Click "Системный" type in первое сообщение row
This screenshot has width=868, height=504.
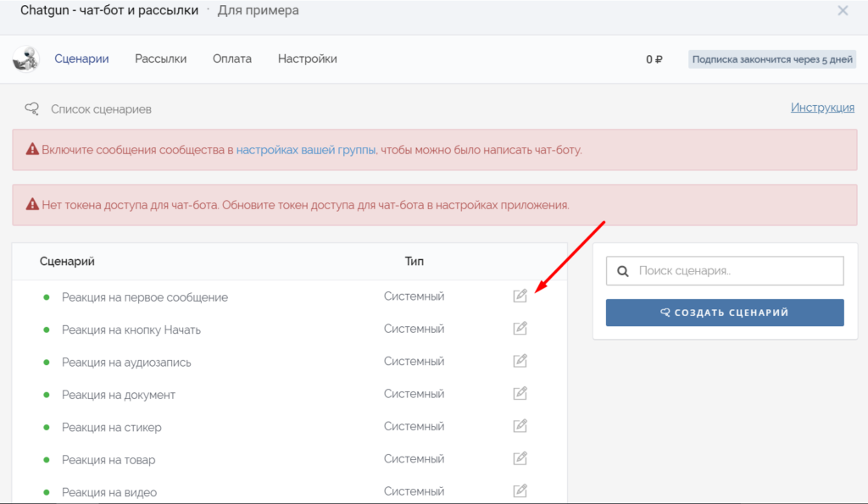pyautogui.click(x=414, y=296)
